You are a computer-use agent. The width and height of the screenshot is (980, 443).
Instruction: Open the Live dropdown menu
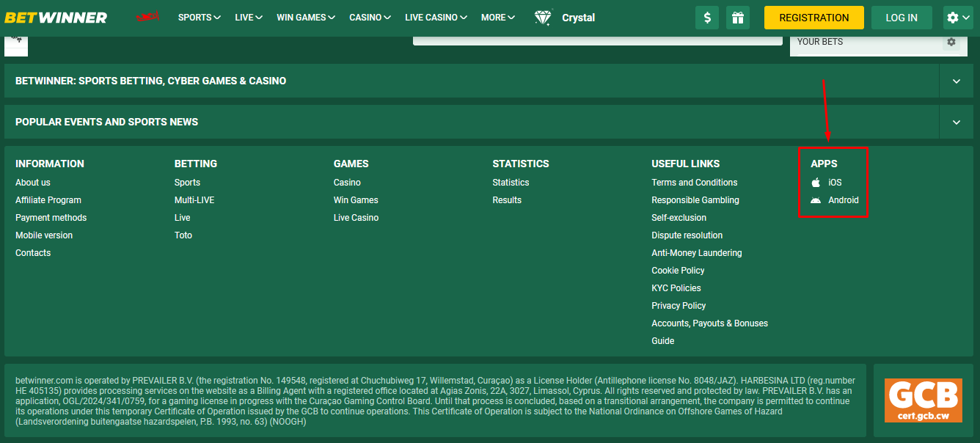click(x=249, y=18)
